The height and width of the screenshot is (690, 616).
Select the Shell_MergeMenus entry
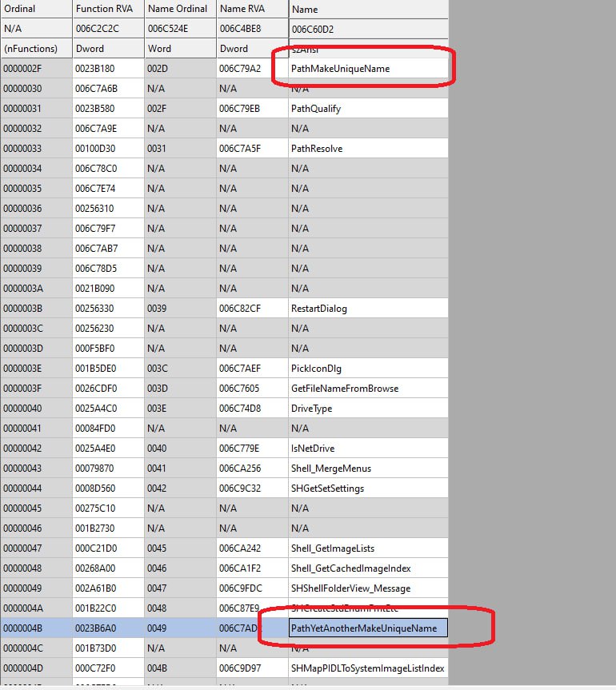click(368, 469)
